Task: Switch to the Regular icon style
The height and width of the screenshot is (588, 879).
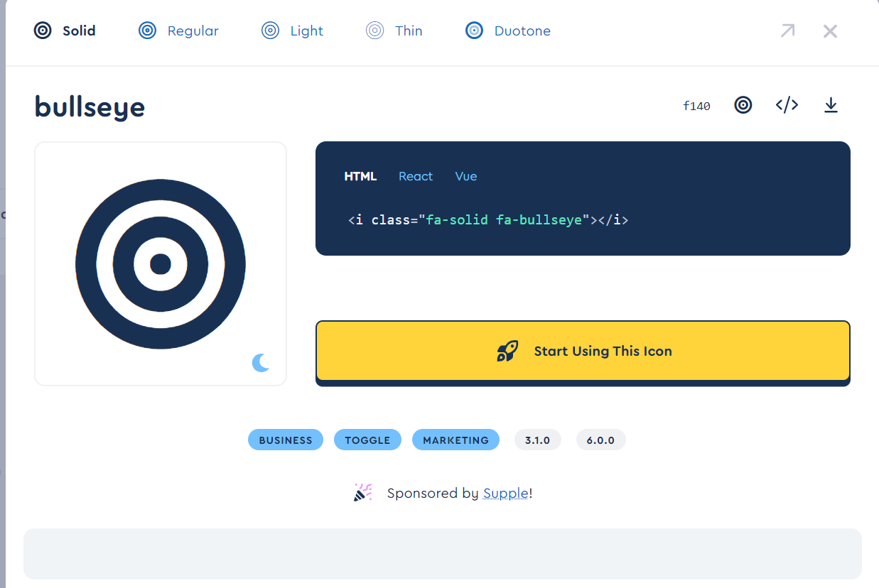Action: point(178,31)
